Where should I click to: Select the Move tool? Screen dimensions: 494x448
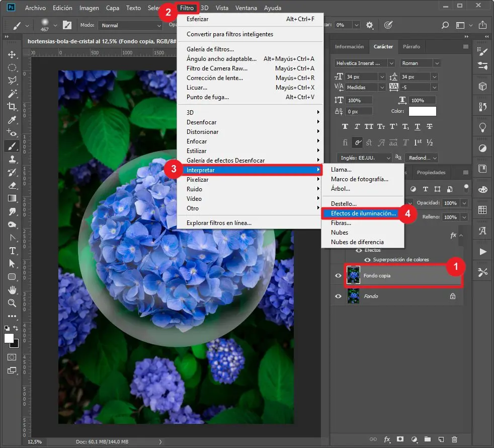tap(12, 54)
